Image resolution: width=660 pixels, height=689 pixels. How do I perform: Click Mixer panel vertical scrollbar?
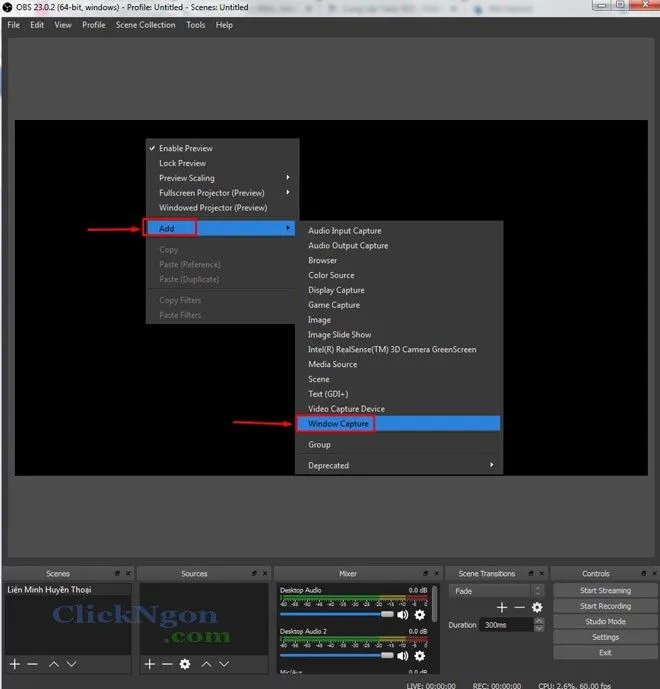click(435, 603)
